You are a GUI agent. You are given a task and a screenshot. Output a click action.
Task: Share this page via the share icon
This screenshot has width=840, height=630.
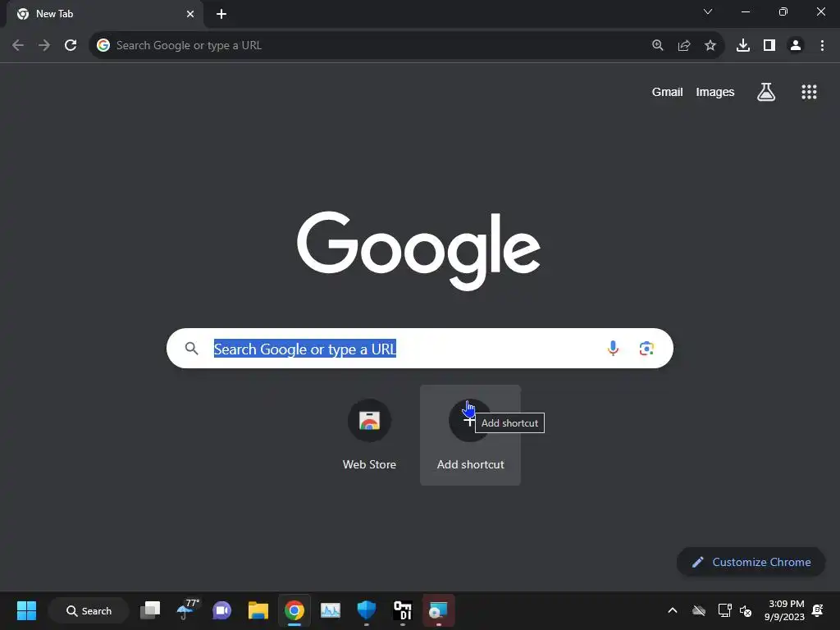pos(684,46)
